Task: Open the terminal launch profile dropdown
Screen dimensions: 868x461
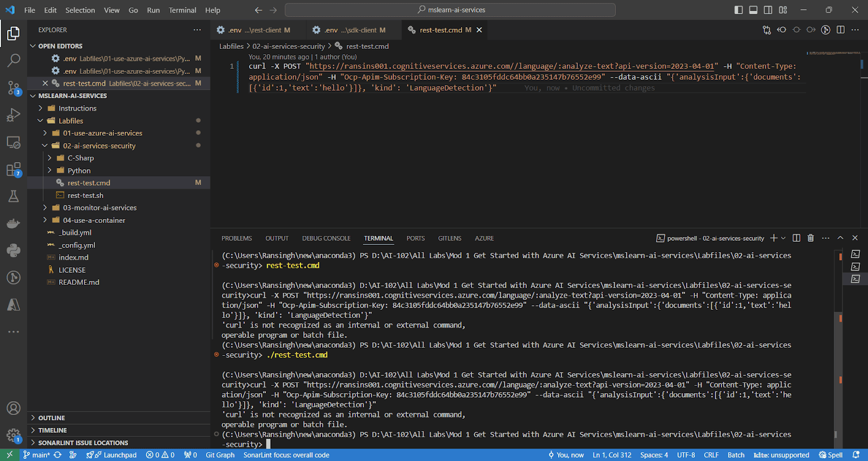Action: [x=783, y=238]
